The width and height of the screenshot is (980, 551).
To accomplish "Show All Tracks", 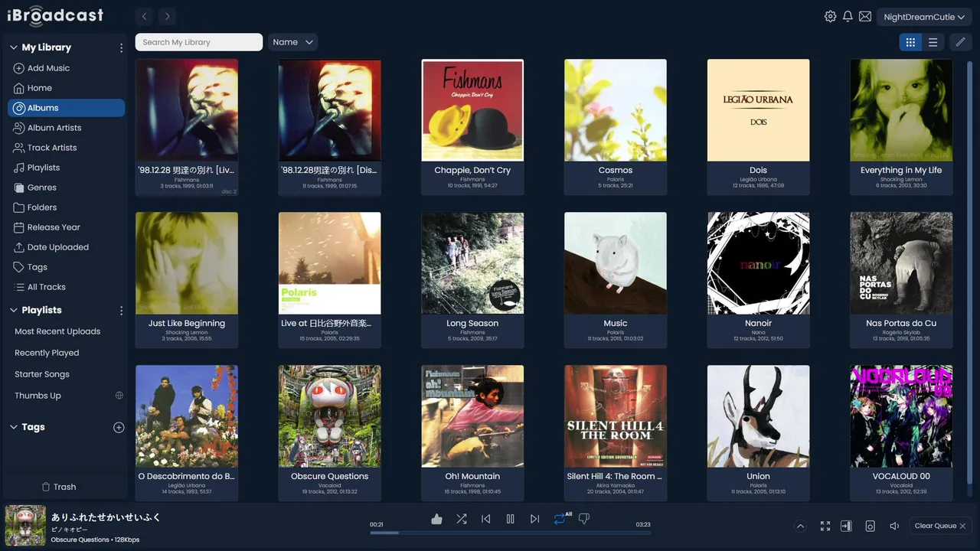I will pyautogui.click(x=66, y=287).
